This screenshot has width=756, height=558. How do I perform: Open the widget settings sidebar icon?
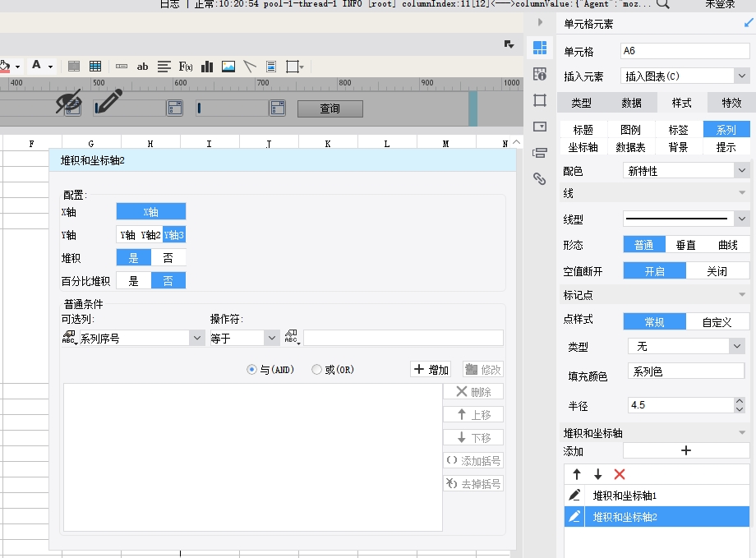click(540, 127)
